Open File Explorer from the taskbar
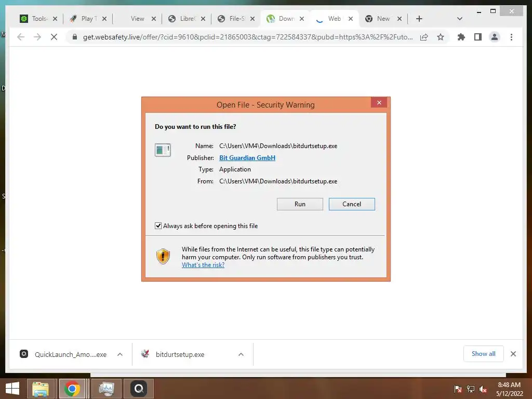 click(x=41, y=389)
